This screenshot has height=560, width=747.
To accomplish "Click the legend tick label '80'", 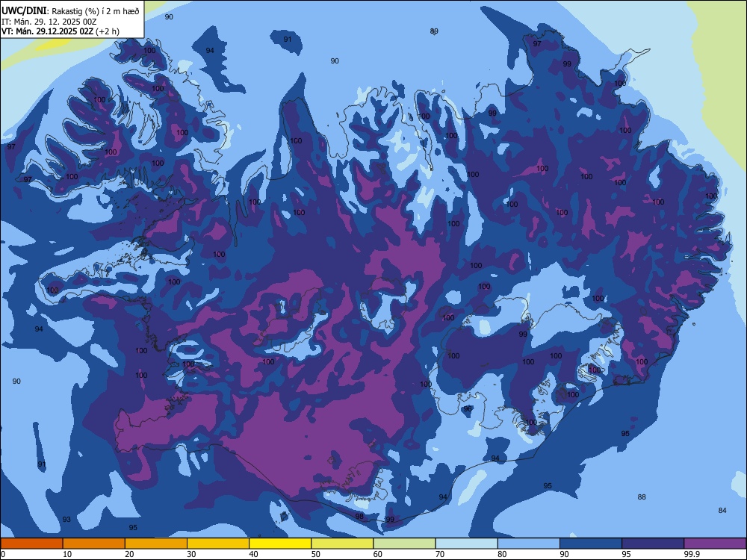I will [502, 554].
